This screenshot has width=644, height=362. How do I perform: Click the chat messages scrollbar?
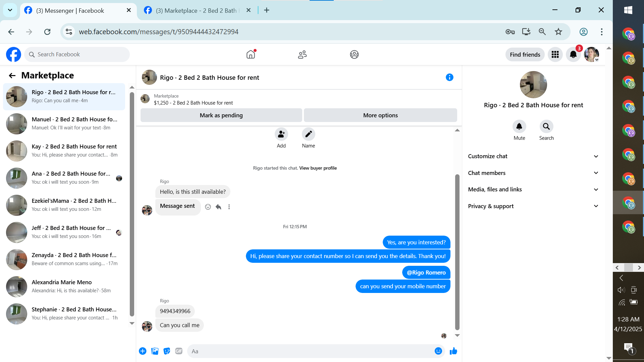(x=457, y=252)
